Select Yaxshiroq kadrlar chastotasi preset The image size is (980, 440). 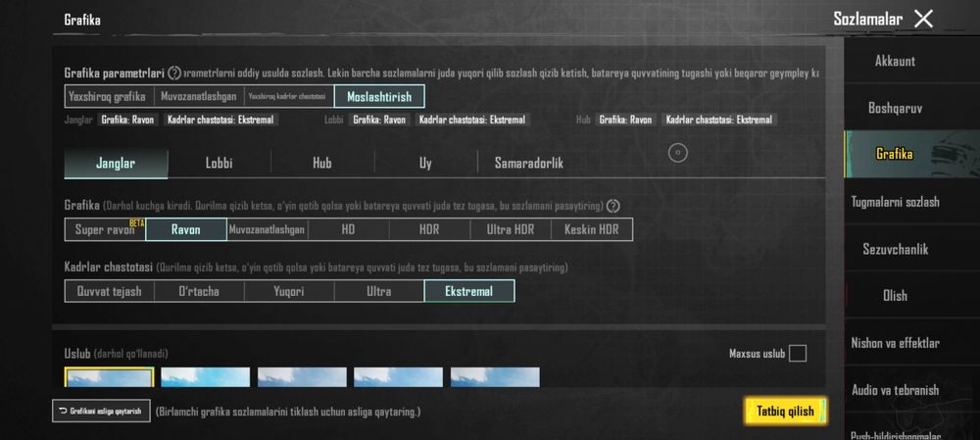(289, 97)
